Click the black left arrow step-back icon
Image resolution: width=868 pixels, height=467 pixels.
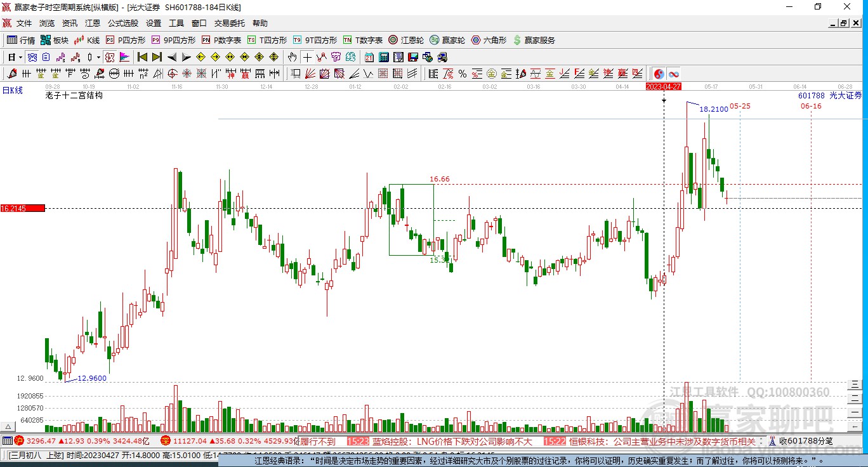(x=172, y=57)
